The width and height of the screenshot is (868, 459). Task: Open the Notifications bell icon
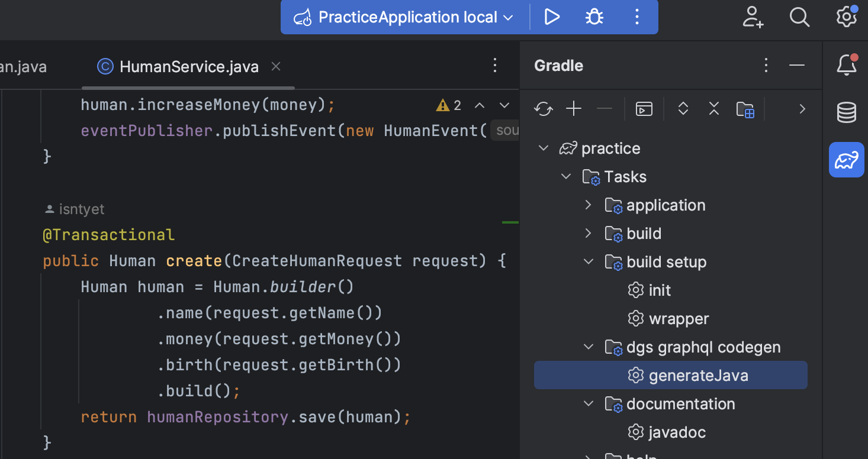click(x=846, y=65)
